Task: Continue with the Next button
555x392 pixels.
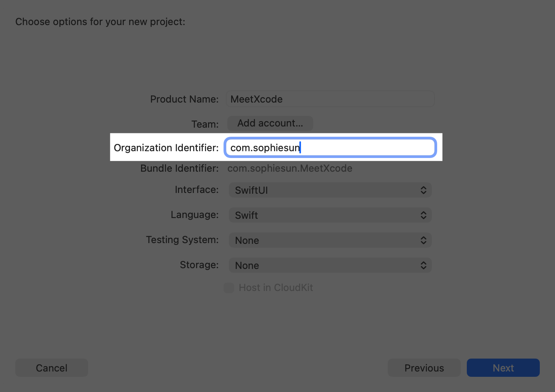Action: coord(503,368)
